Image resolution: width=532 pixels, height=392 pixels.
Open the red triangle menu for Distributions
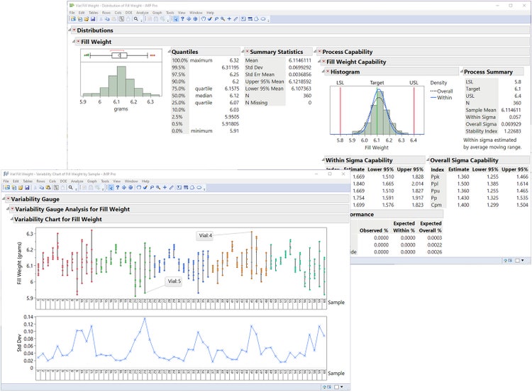click(x=72, y=30)
